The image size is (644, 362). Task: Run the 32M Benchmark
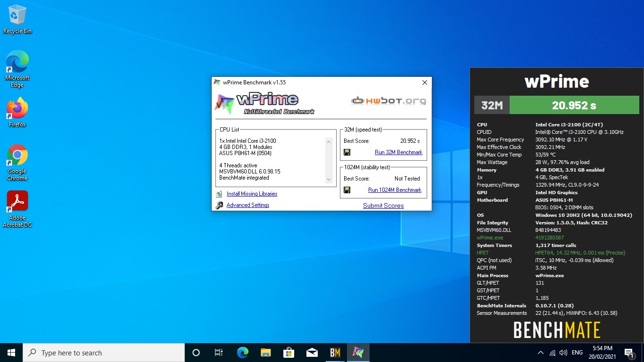(x=398, y=152)
